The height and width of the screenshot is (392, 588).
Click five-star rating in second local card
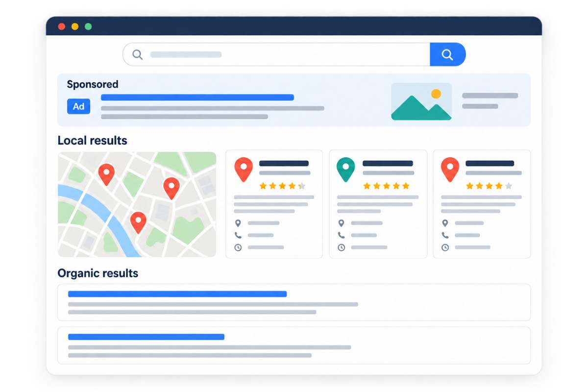(386, 186)
